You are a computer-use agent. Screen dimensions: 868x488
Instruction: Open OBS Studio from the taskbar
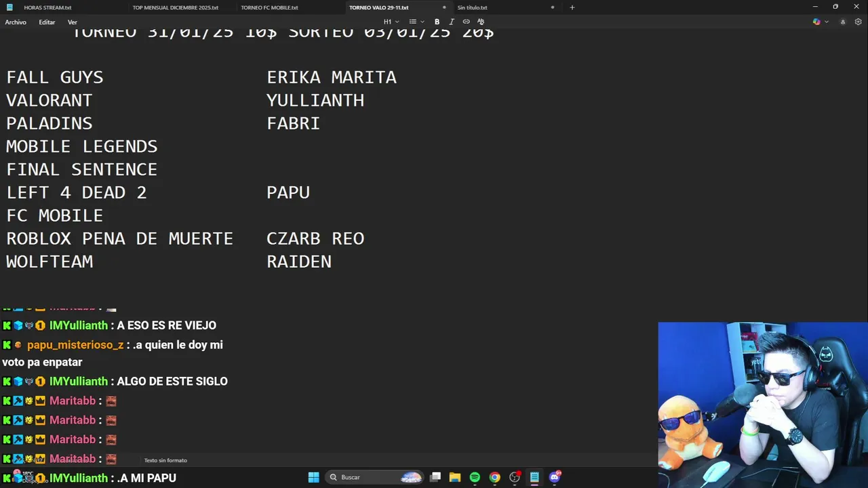(x=515, y=477)
